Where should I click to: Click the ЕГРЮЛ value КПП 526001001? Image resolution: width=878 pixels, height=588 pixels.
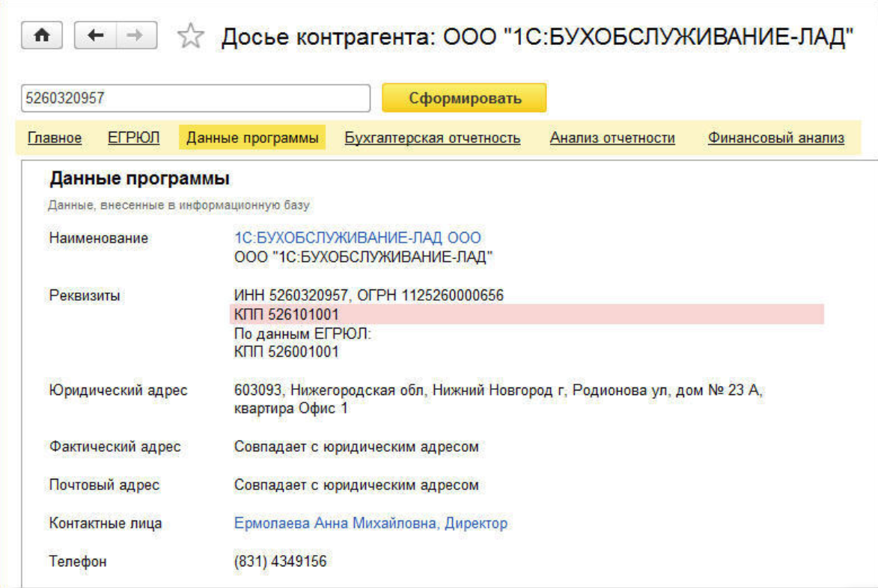pos(287,352)
